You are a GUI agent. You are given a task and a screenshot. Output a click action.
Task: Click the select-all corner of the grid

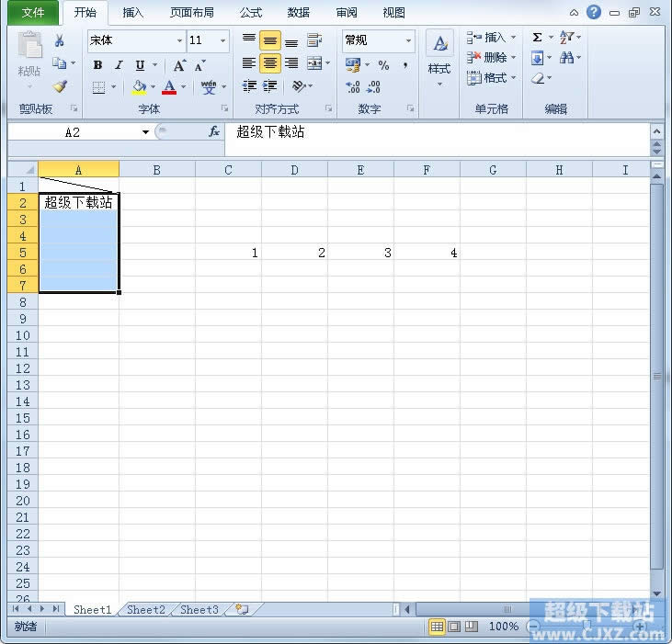point(23,170)
